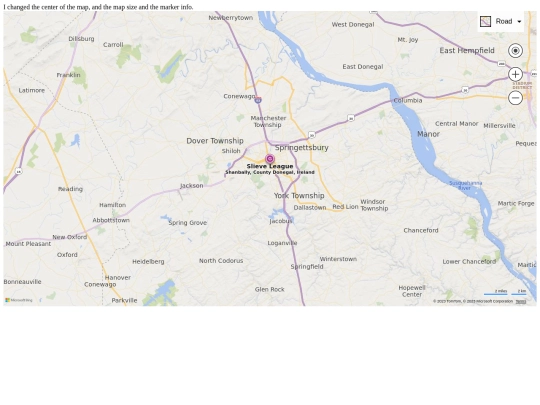Click the East Hempfield label
This screenshot has width=540, height=405.
(x=467, y=51)
